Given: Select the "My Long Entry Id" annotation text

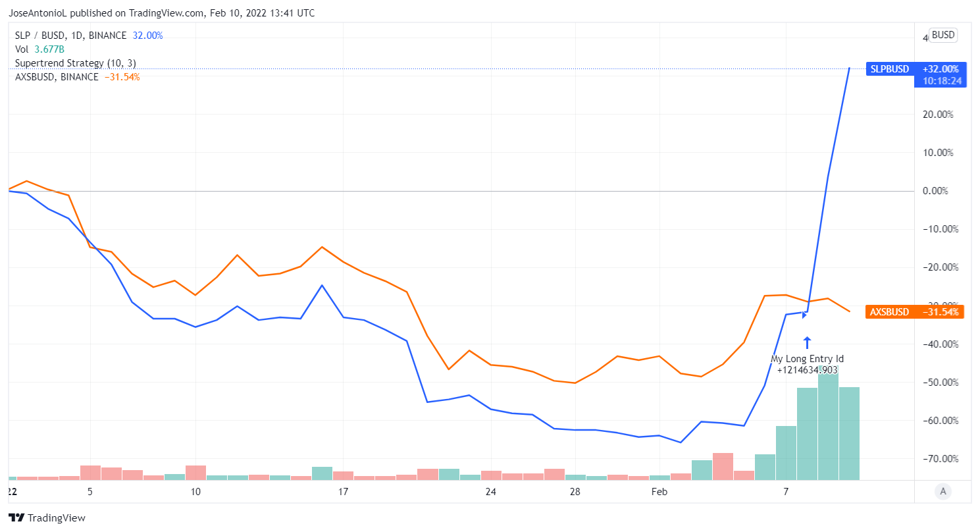Looking at the screenshot, I should [807, 359].
